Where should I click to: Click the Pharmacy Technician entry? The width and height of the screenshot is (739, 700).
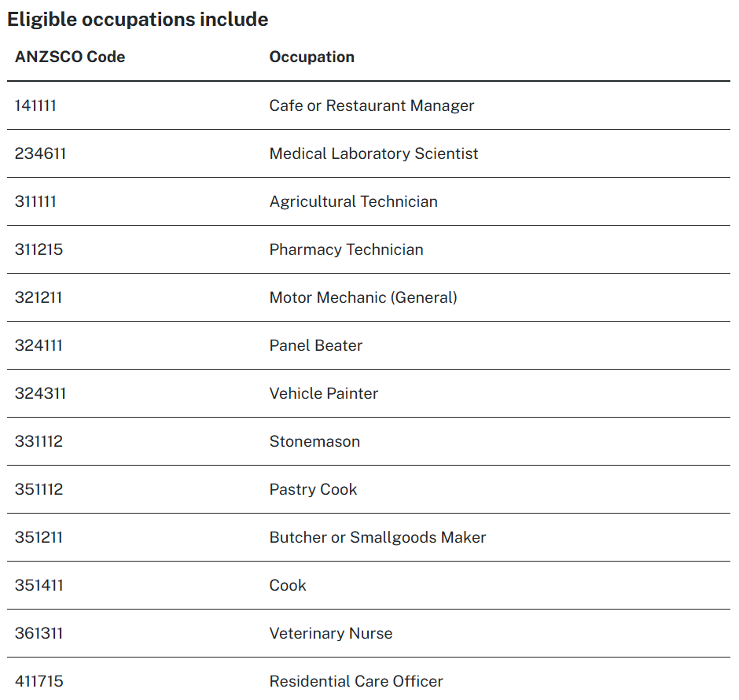click(x=346, y=249)
